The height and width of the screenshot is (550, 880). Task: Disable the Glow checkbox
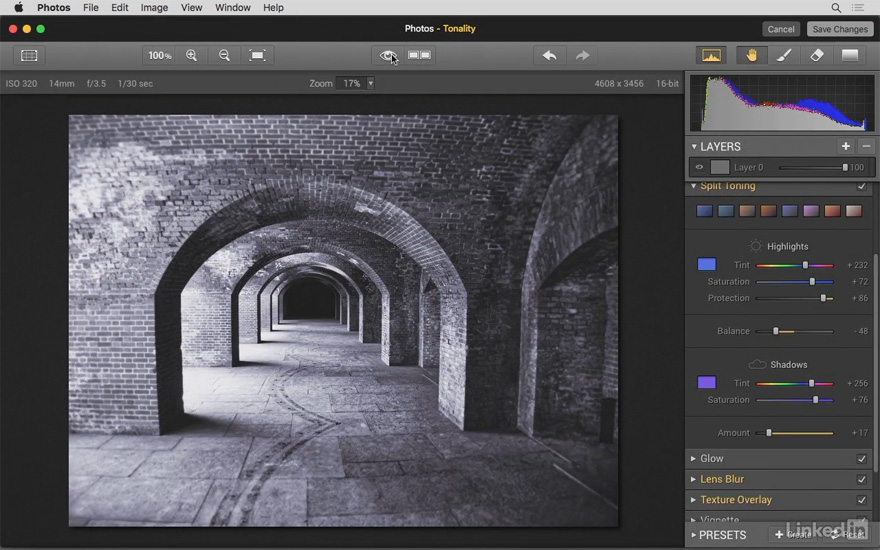pos(861,459)
